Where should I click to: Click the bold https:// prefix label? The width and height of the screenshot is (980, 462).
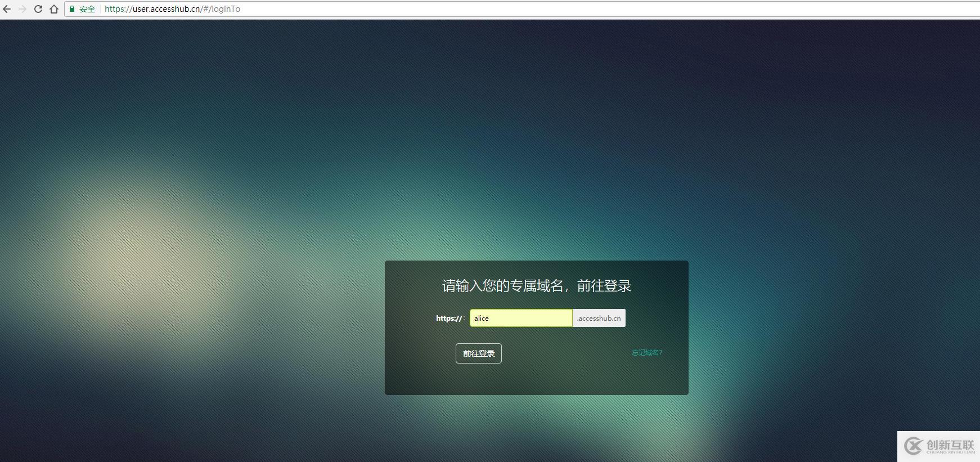click(448, 318)
